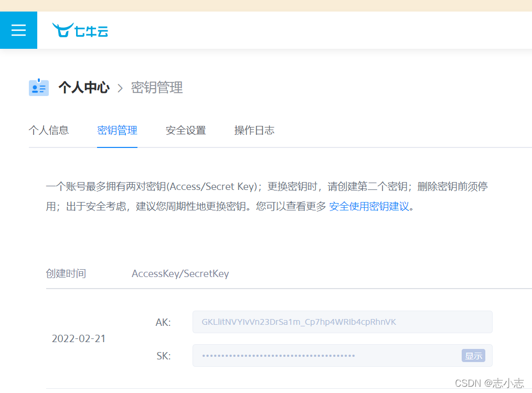This screenshot has height=393, width=532.
Task: Click the Qiniu Cloud 七牛云 logo
Action: pos(80,30)
